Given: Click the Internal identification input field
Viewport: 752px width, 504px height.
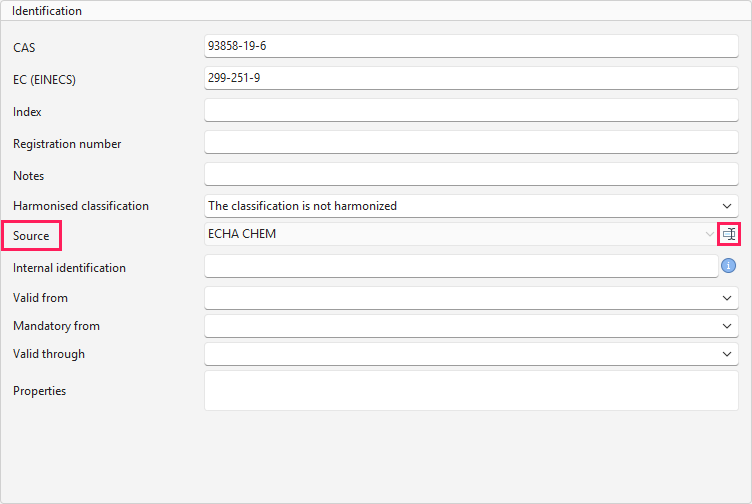Looking at the screenshot, I should 461,266.
